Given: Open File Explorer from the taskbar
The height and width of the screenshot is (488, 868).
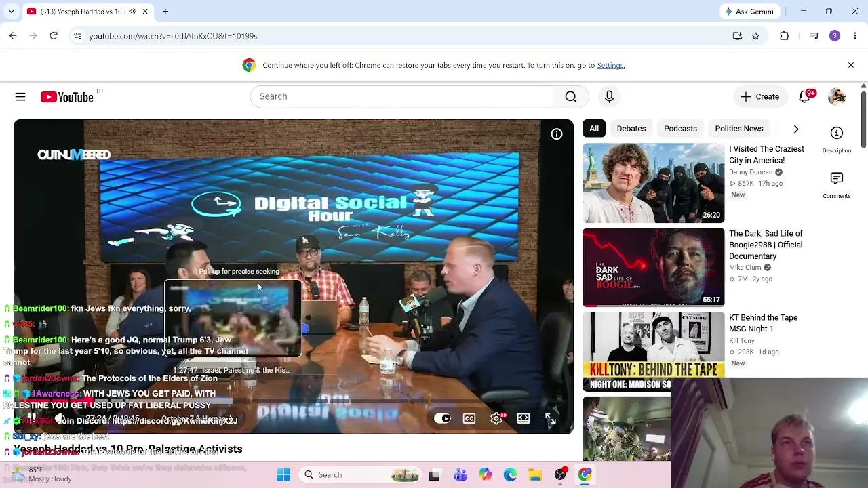Looking at the screenshot, I should pyautogui.click(x=535, y=475).
